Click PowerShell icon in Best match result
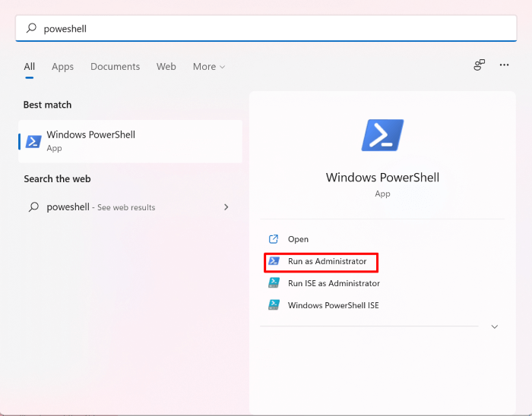The height and width of the screenshot is (416, 532). [33, 141]
